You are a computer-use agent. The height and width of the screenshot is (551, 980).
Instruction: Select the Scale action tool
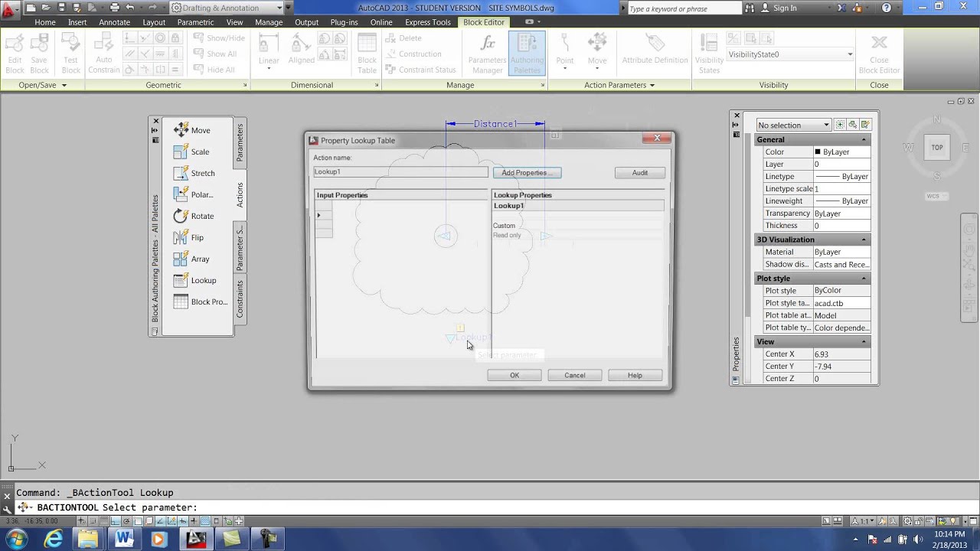[x=191, y=152]
